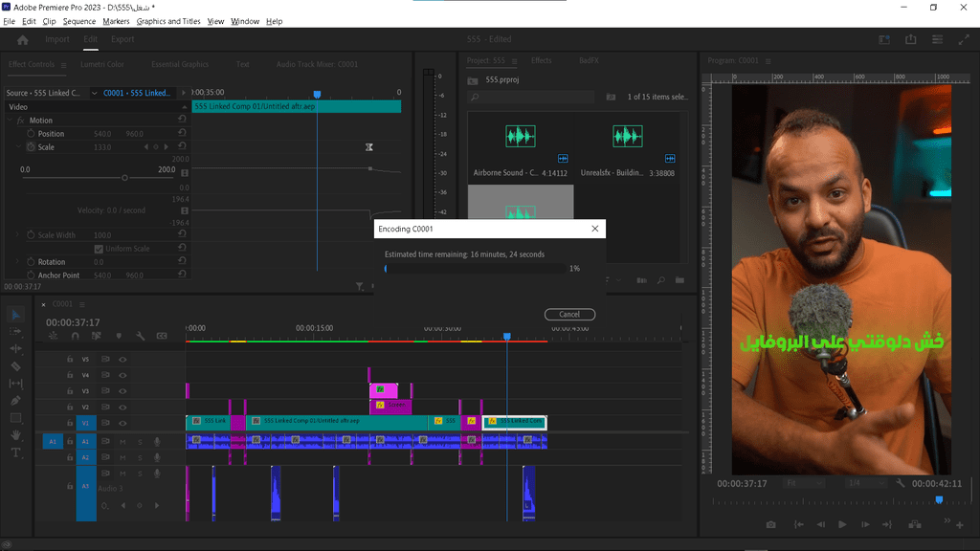980x551 pixels.
Task: Toggle V3 track output eye
Action: tap(122, 391)
